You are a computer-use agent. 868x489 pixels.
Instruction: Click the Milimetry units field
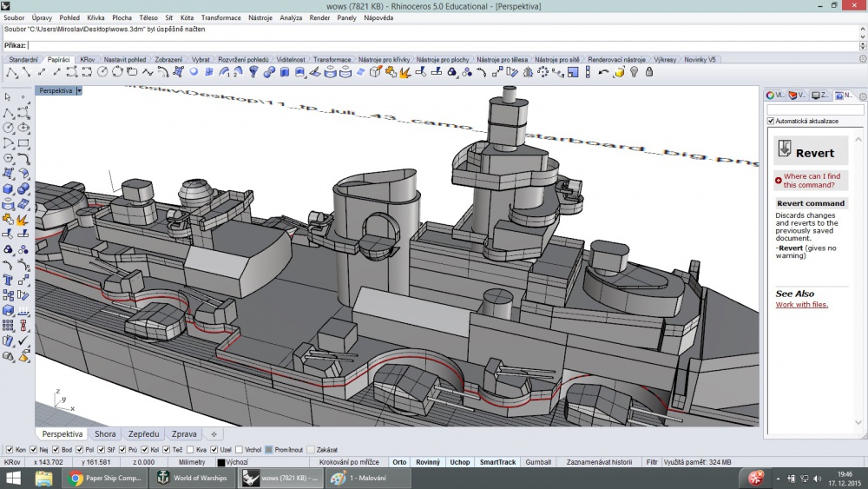click(192, 462)
